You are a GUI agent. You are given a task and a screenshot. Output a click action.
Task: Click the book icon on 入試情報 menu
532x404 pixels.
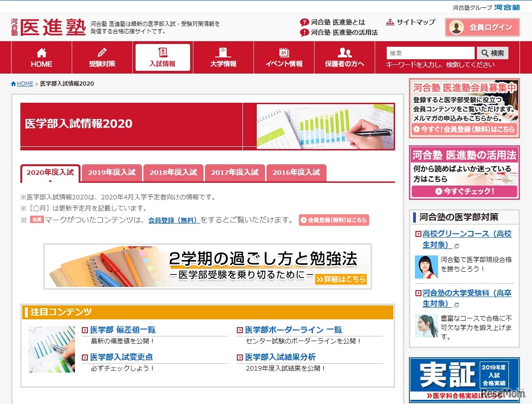point(162,51)
